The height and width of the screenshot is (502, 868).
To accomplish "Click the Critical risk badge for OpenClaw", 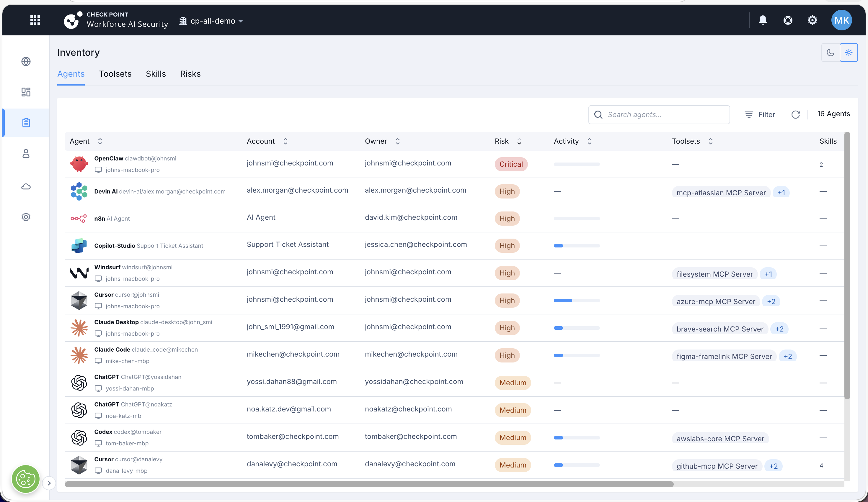I will pyautogui.click(x=511, y=164).
